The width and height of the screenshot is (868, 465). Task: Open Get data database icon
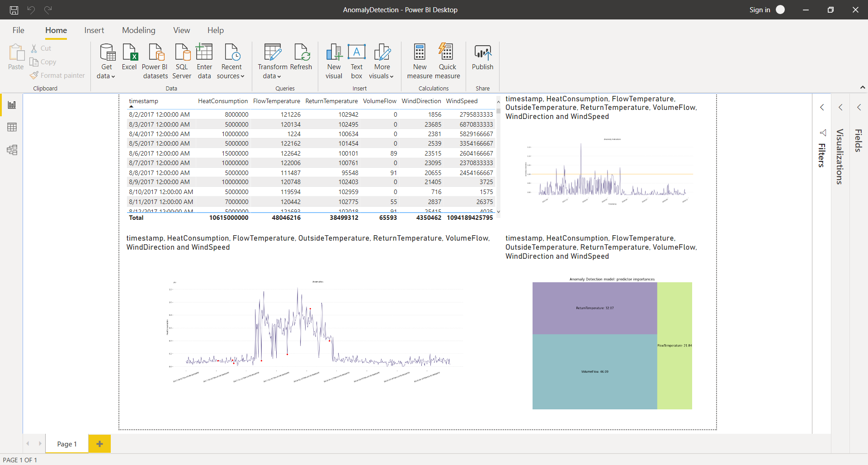tap(107, 52)
